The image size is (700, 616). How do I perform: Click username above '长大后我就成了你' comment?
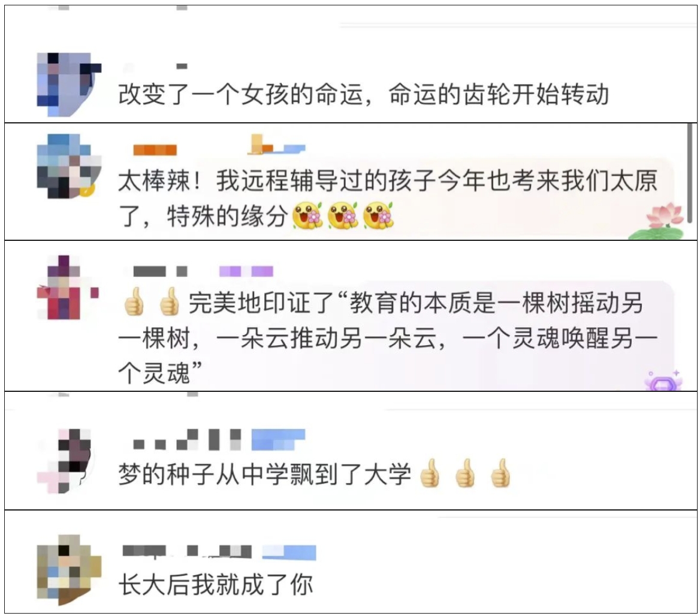tap(187, 552)
